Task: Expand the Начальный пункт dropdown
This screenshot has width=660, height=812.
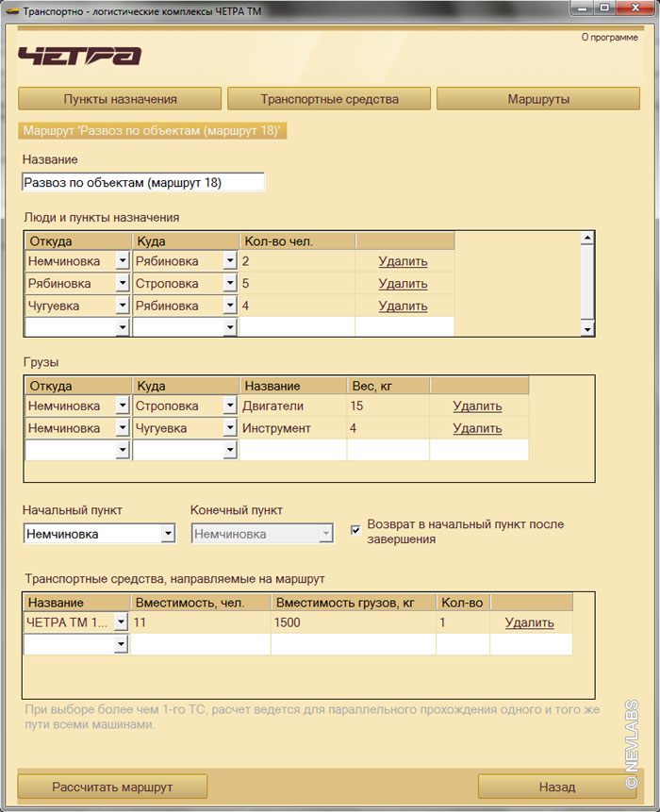Action: pos(168,534)
